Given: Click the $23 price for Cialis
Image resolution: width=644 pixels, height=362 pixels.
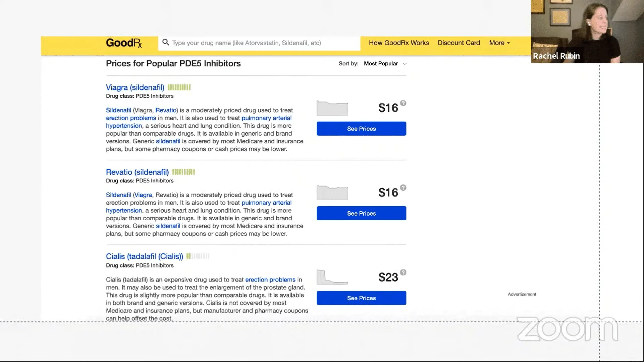Looking at the screenshot, I should click(388, 278).
